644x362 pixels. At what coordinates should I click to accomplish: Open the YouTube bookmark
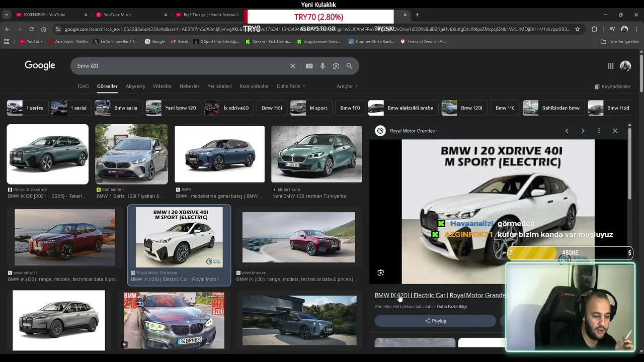point(31,42)
